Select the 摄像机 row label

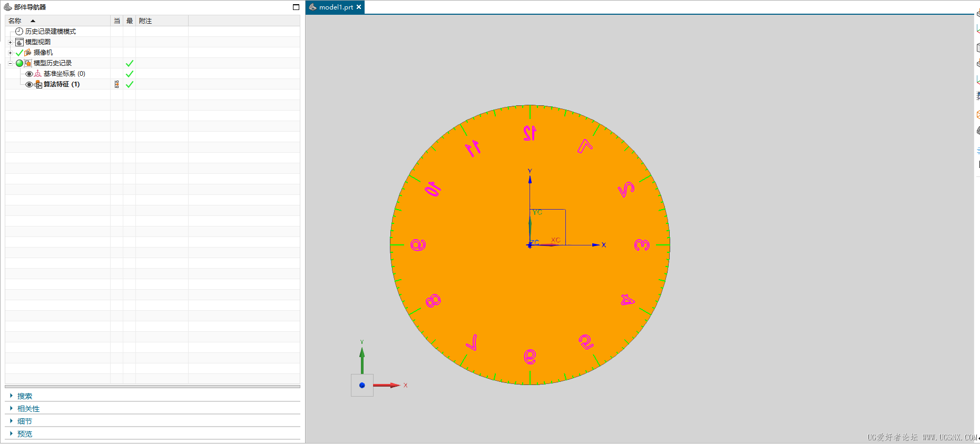click(x=43, y=53)
